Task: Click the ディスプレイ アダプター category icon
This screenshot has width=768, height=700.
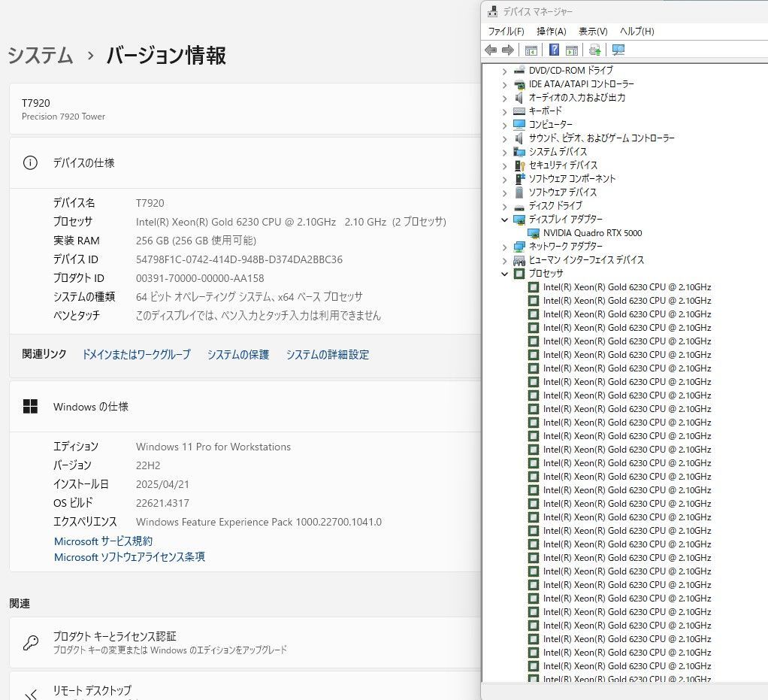Action: tap(519, 220)
